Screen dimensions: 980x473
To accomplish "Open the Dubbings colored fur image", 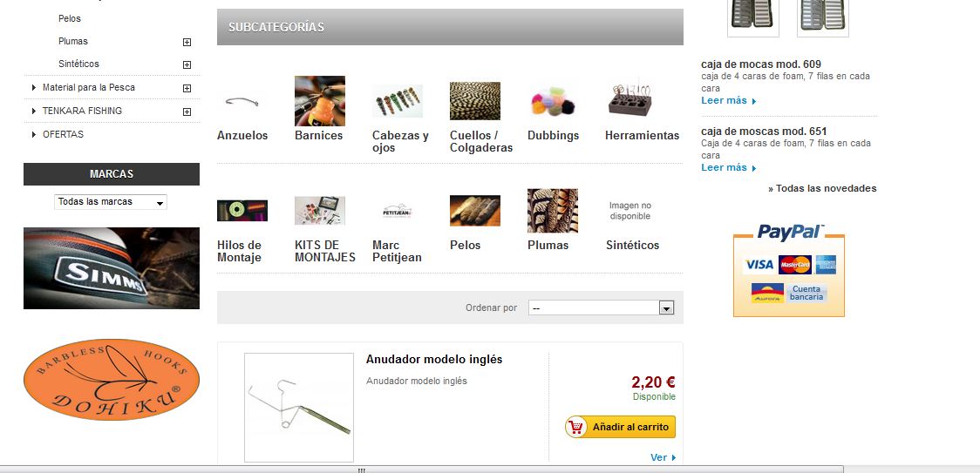I will pyautogui.click(x=553, y=101).
